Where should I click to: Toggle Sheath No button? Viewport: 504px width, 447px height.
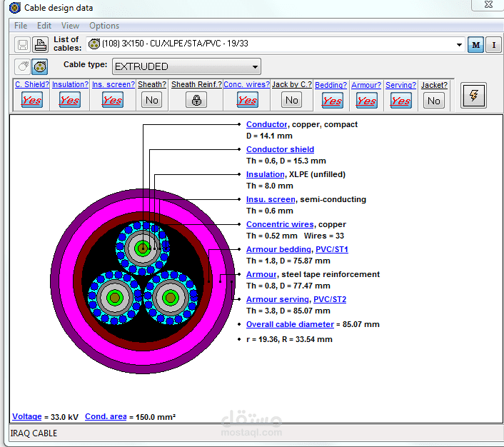pyautogui.click(x=152, y=100)
